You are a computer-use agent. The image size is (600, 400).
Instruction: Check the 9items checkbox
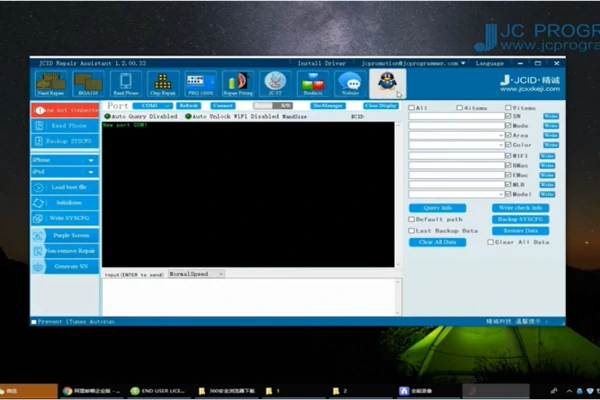(x=508, y=108)
